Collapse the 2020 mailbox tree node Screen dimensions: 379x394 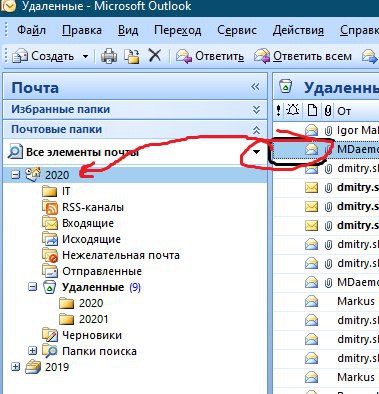(x=16, y=175)
